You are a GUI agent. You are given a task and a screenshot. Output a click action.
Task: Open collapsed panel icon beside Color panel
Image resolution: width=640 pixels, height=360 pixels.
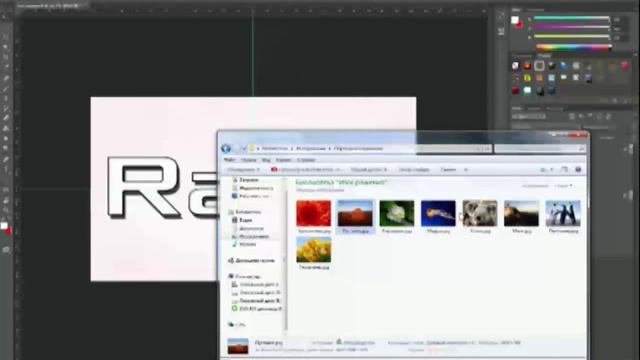coord(501,31)
